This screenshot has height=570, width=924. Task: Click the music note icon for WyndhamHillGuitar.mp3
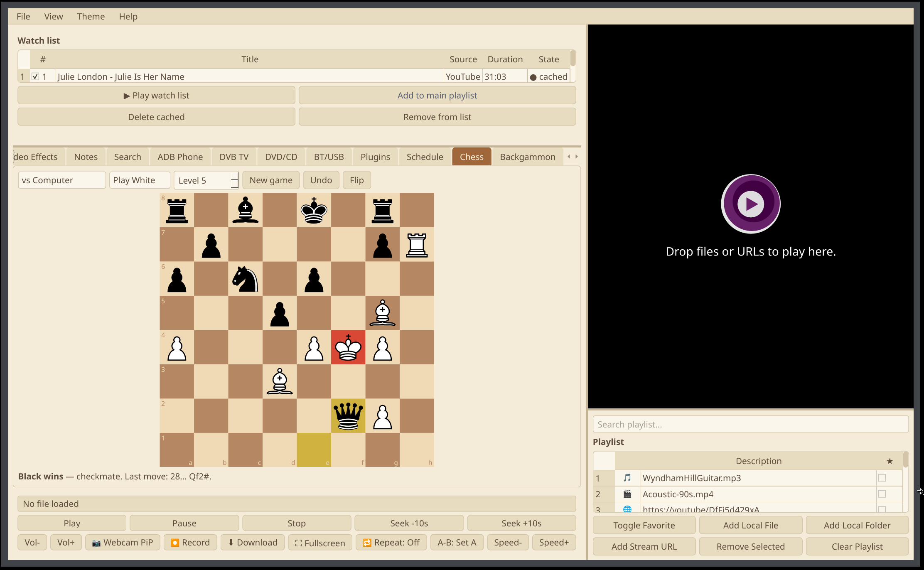point(627,478)
